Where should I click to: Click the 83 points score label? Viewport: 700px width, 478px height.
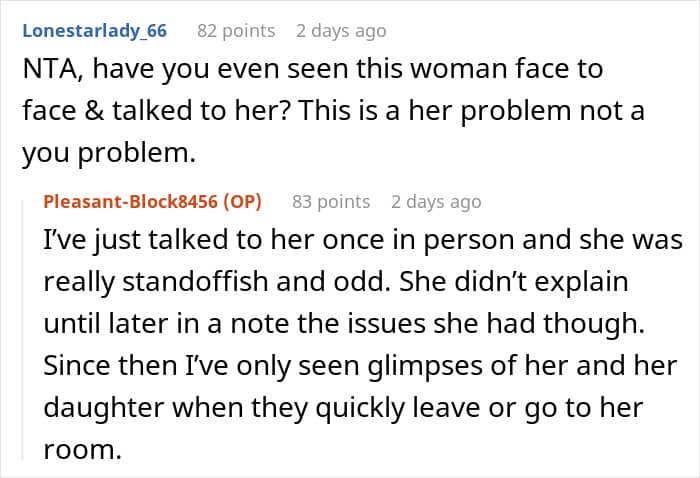[331, 202]
